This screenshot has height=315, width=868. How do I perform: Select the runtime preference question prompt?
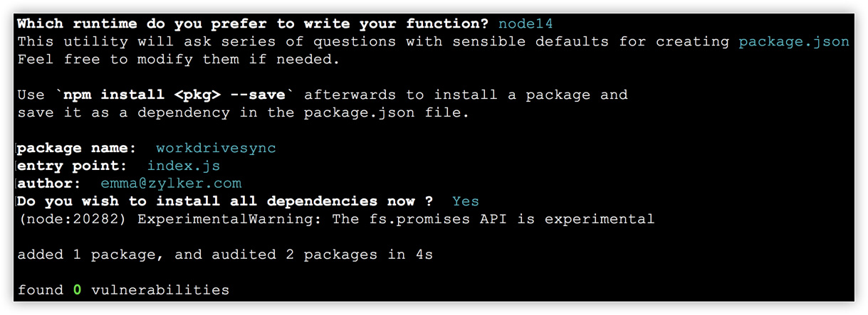(253, 23)
